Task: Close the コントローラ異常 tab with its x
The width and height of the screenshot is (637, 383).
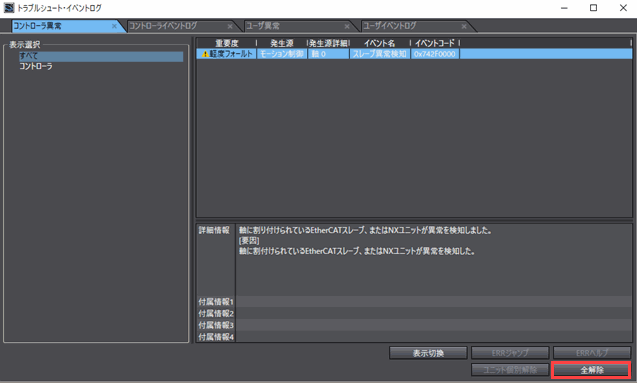Action: point(114,26)
